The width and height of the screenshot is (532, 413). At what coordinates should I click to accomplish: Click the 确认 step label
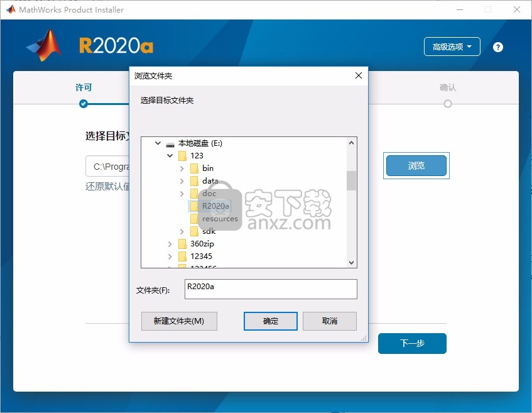pyautogui.click(x=447, y=87)
